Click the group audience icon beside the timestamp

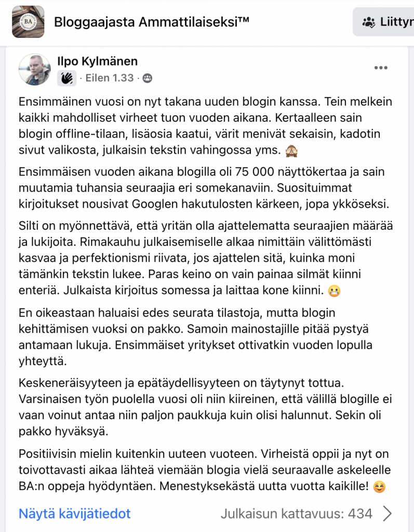(148, 78)
